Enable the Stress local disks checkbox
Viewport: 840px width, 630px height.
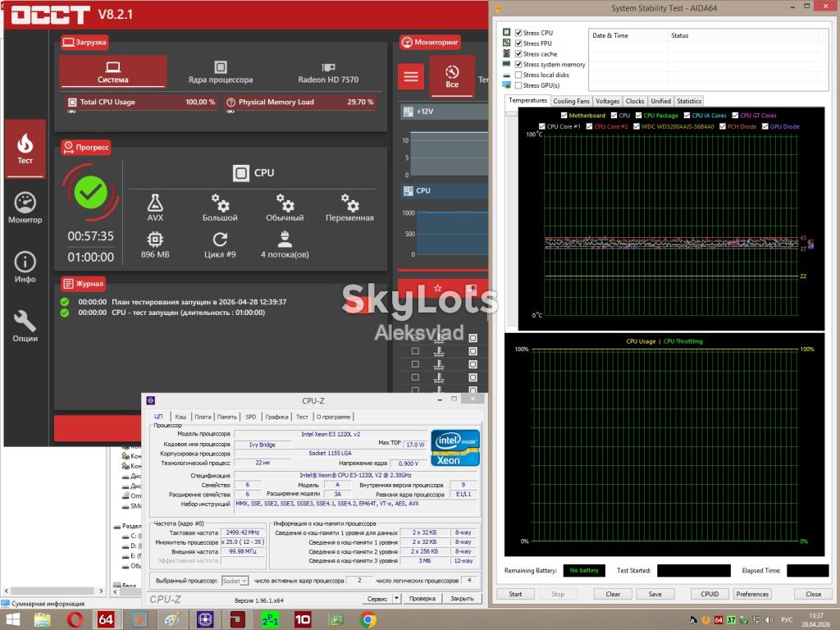(x=518, y=75)
